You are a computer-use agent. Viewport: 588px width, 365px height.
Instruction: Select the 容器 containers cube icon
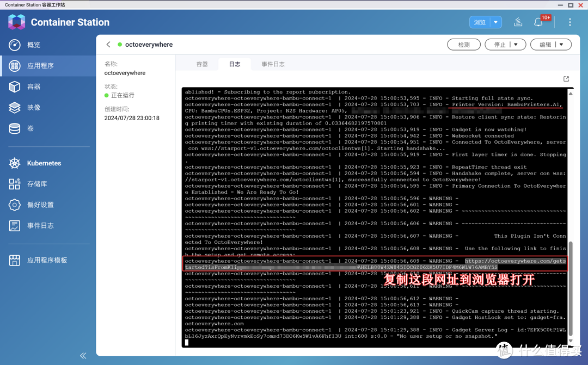point(15,86)
